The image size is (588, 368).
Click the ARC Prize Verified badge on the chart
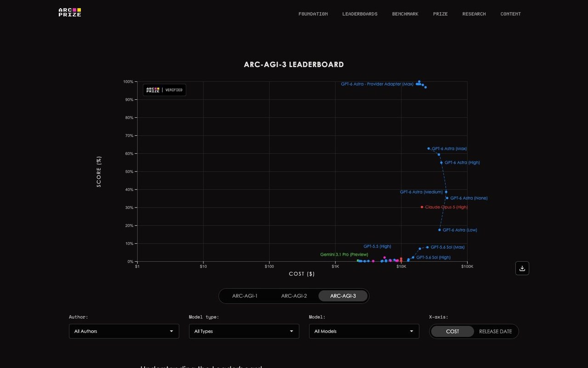164,90
